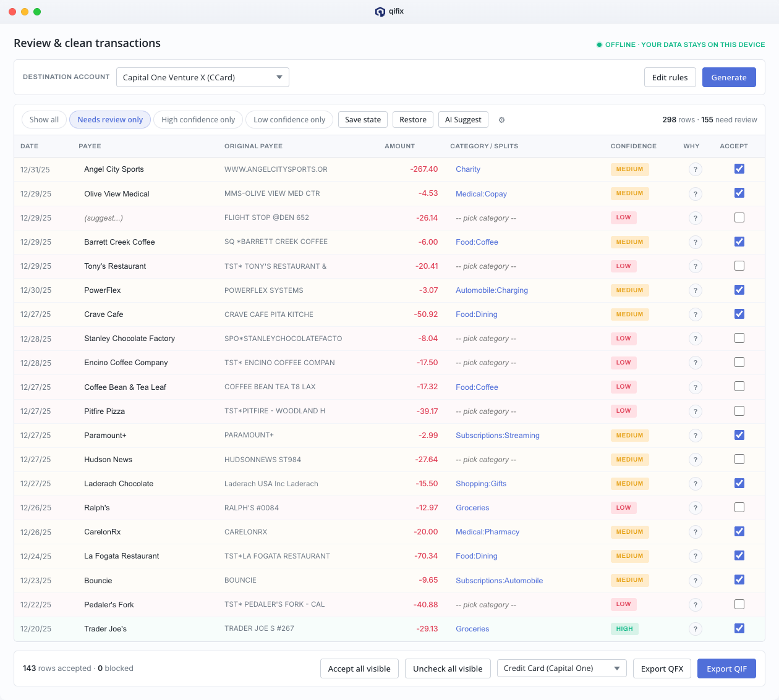Screen dimensions: 779x700
Task: Open the Charity category link
Action: tap(468, 169)
